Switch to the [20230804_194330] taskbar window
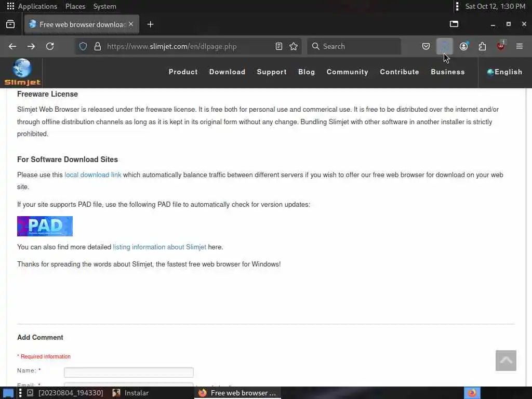Image resolution: width=532 pixels, height=399 pixels. pos(65,393)
